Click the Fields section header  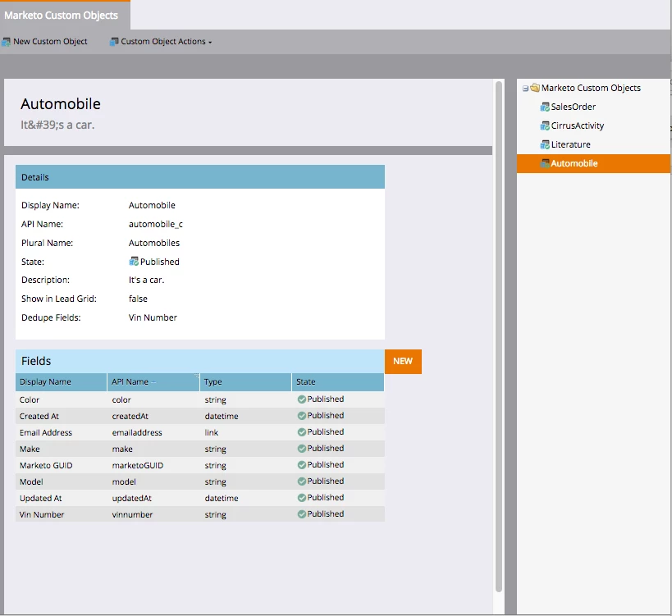(x=200, y=361)
